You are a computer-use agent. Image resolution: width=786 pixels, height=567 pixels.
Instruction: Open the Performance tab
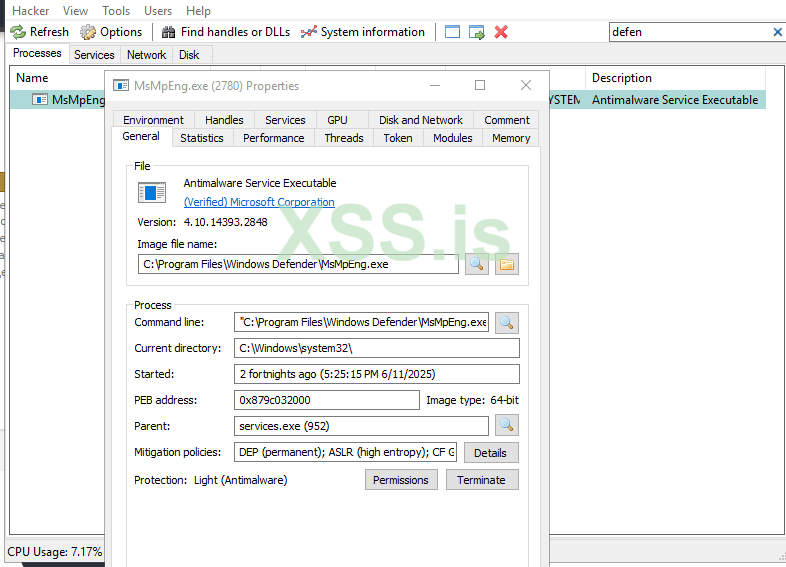274,138
